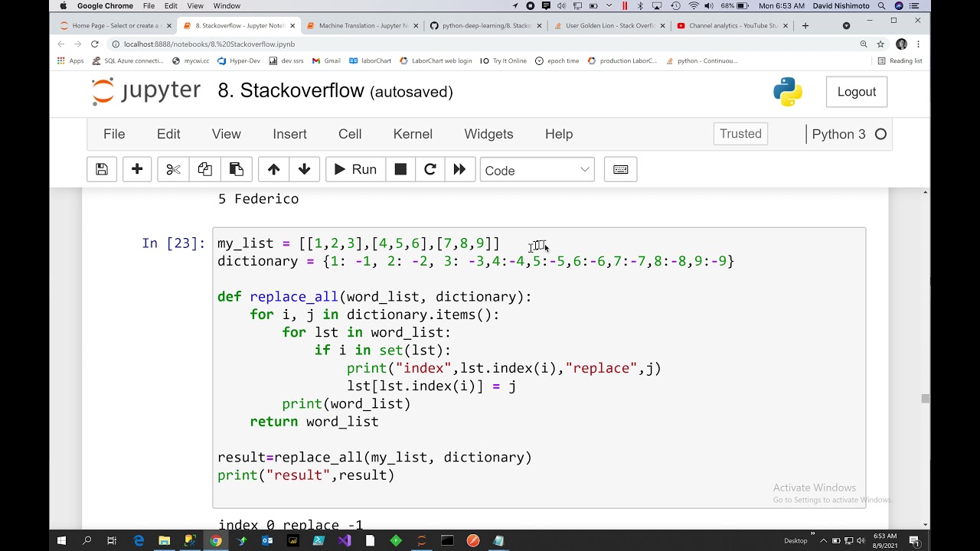980x551 pixels.
Task: Insert a cell below with plus icon
Action: coord(137,170)
